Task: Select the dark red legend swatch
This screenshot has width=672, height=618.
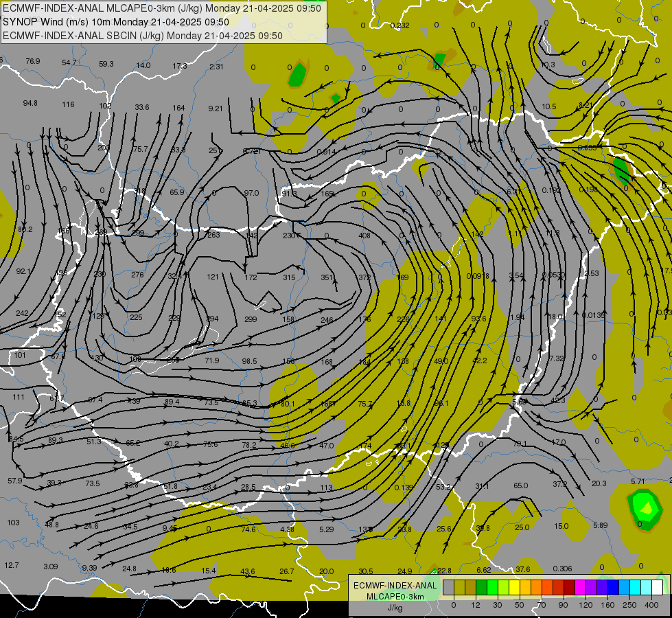Action: point(569,588)
